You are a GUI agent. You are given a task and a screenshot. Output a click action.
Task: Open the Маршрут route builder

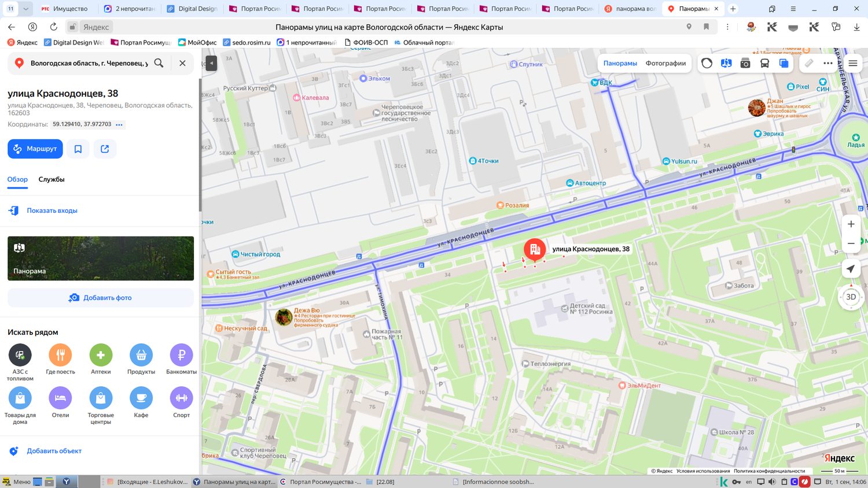pos(35,149)
